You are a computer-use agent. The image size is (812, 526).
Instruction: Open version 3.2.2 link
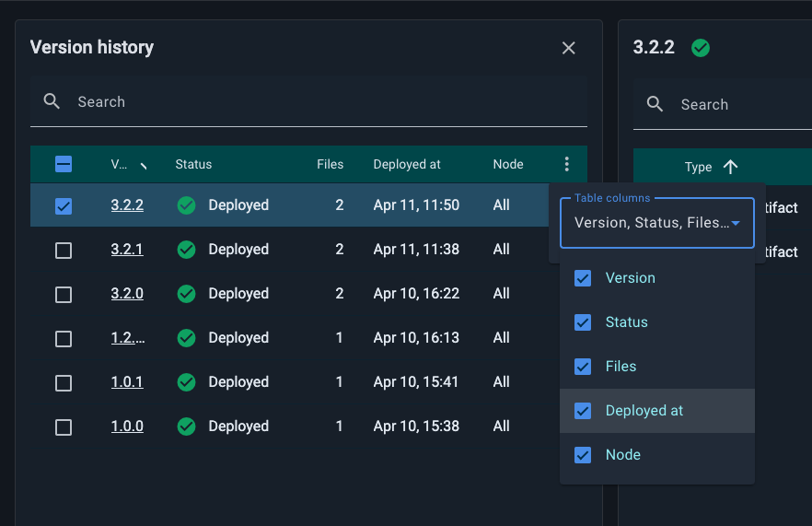[127, 205]
